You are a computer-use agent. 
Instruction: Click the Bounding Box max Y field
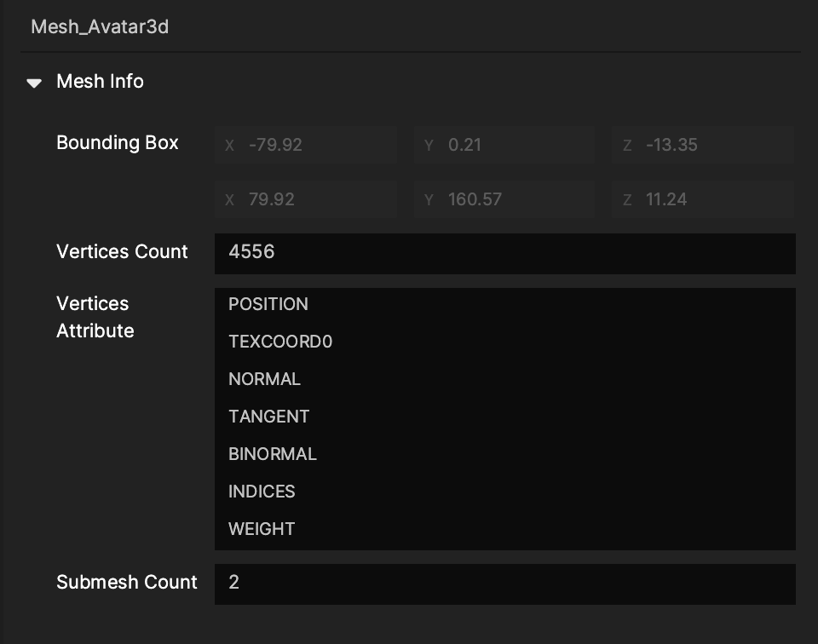pyautogui.click(x=504, y=199)
